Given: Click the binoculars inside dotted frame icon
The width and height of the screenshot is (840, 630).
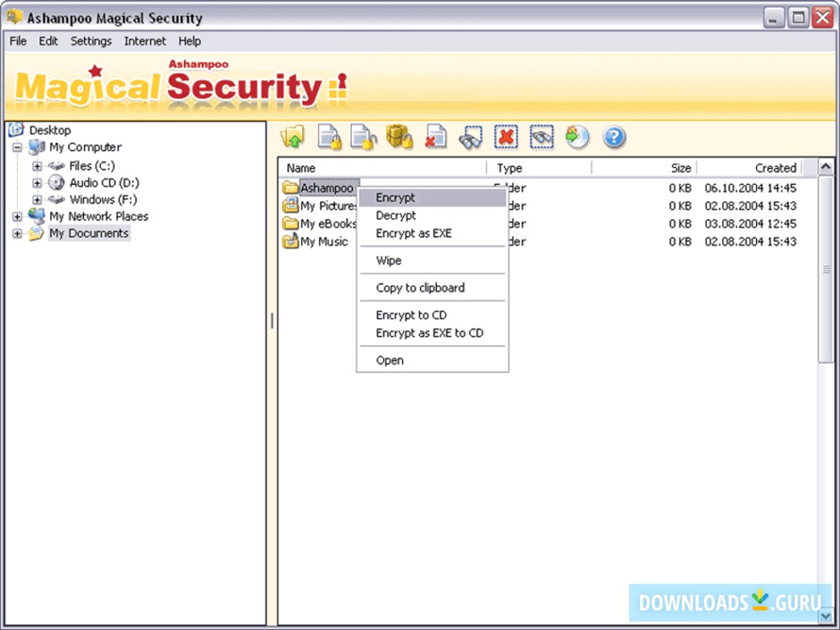Looking at the screenshot, I should point(542,137).
